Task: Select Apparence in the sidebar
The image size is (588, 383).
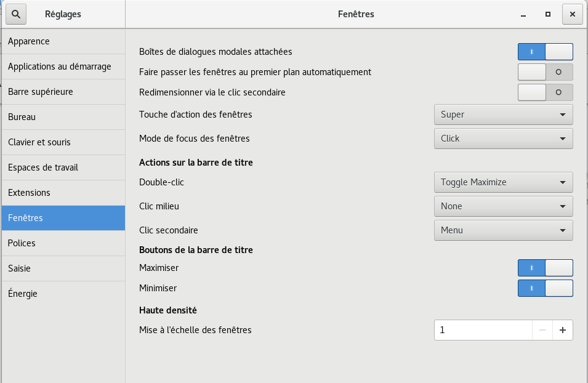Action: point(63,41)
